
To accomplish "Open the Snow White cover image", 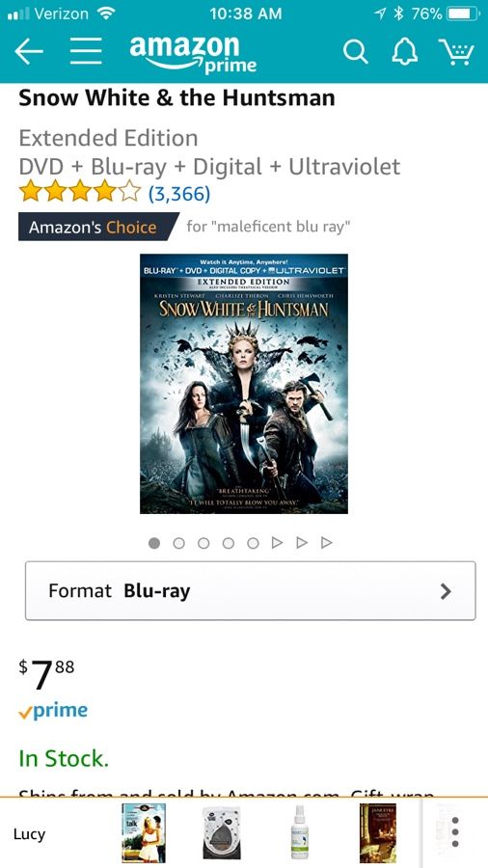I will coord(244,384).
